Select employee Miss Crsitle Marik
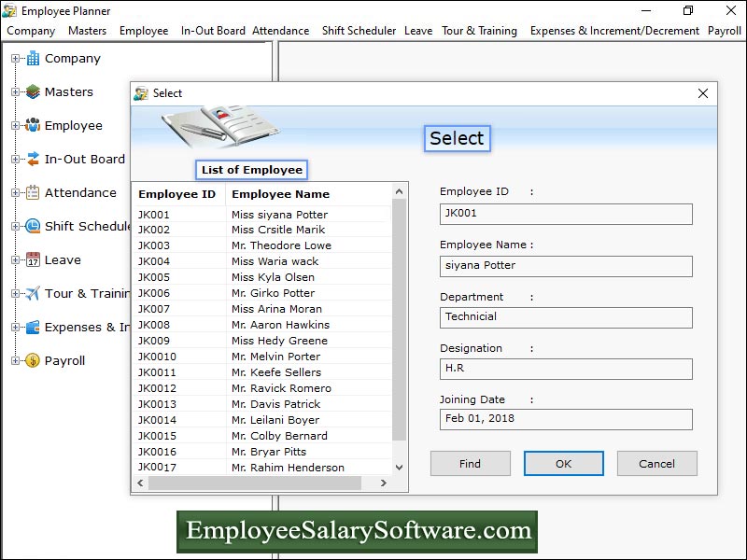The height and width of the screenshot is (560, 747). [x=262, y=230]
